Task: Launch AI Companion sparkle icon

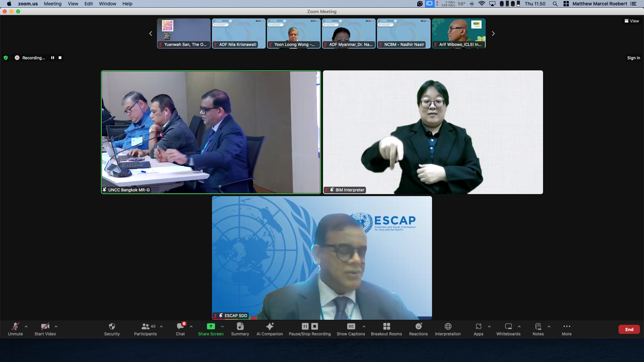Action: [270, 326]
